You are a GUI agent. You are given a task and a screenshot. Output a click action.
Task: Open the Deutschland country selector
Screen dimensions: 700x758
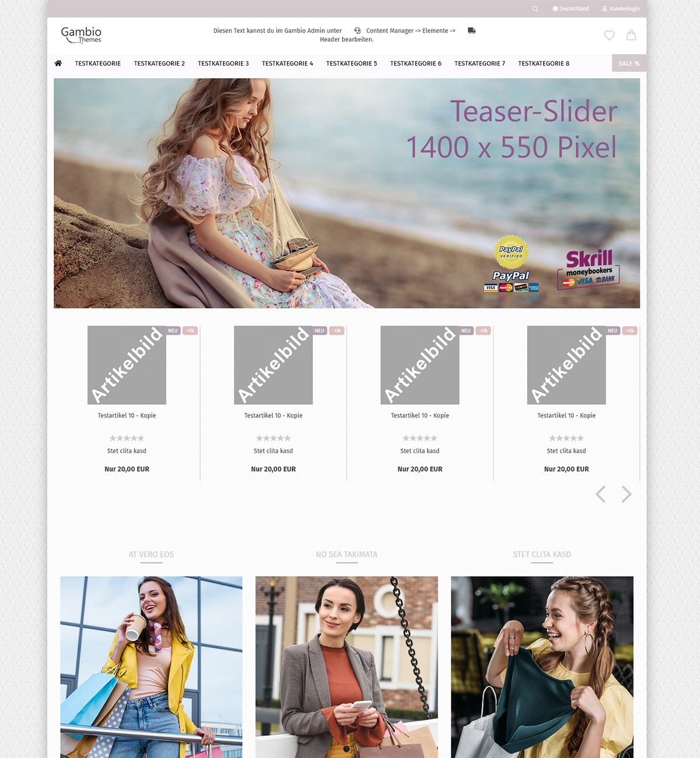[x=570, y=9]
